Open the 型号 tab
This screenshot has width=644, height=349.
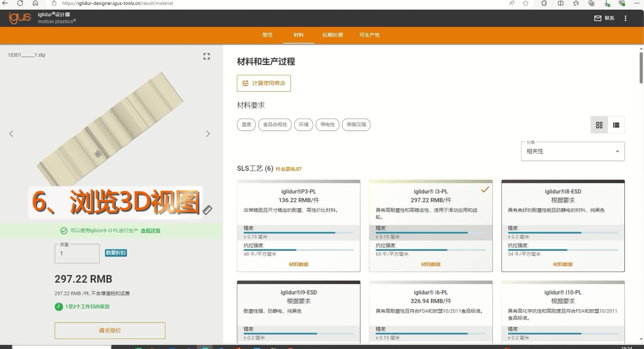[267, 35]
